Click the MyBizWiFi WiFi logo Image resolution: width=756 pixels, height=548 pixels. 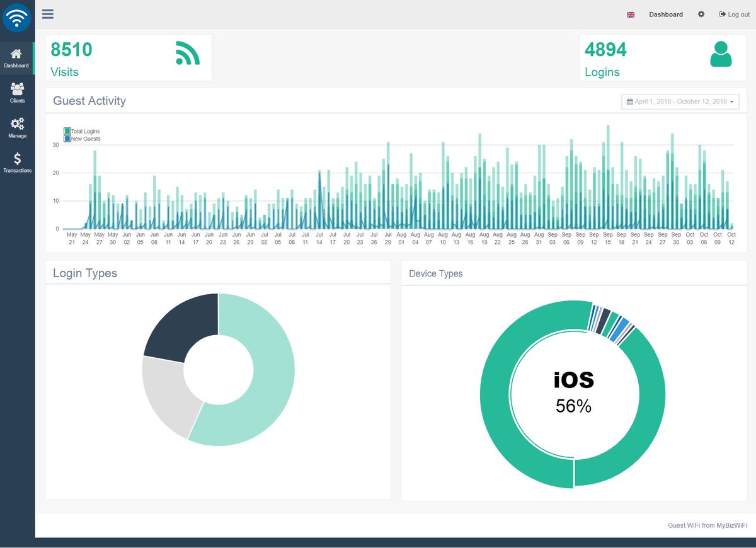coord(17,18)
